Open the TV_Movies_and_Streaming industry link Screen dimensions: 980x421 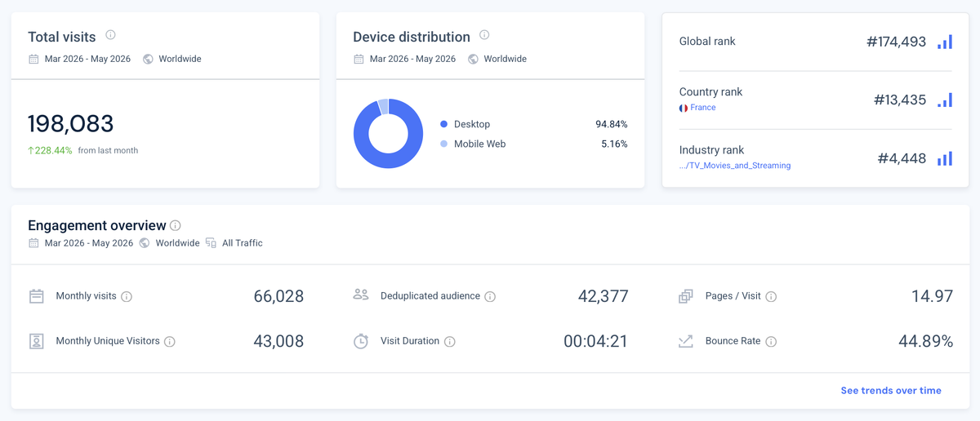[x=735, y=166]
